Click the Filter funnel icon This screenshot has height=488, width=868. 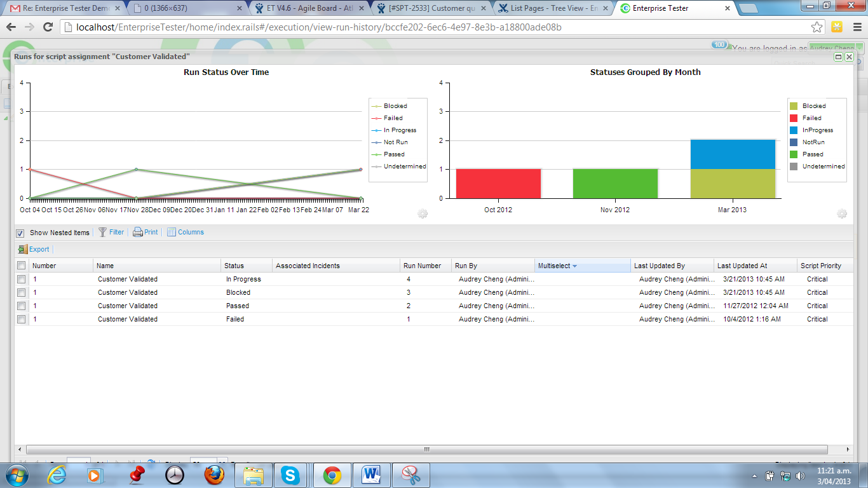[102, 233]
